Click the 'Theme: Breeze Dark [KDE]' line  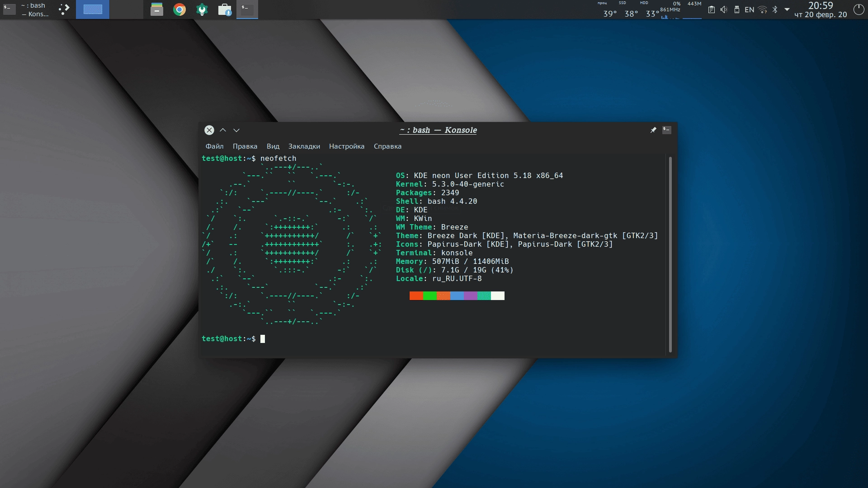point(527,236)
